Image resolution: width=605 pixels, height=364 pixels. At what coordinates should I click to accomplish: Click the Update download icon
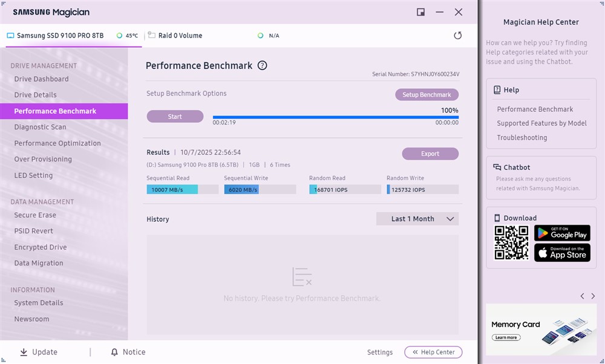24,352
